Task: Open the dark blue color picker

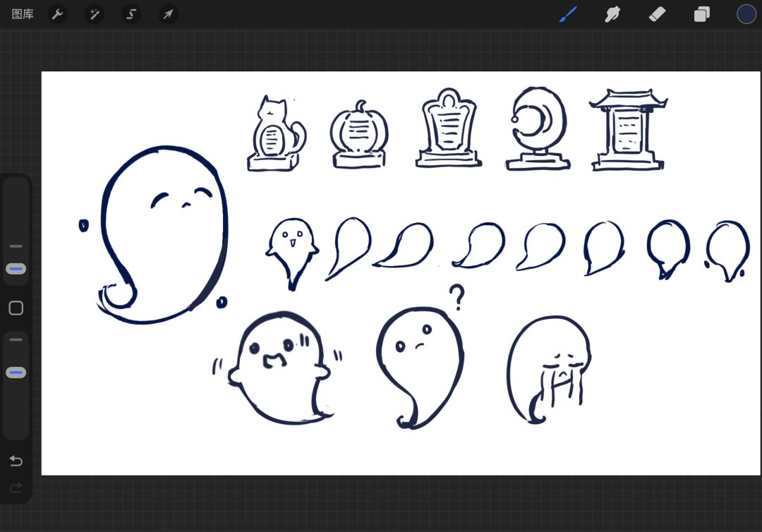Action: pyautogui.click(x=746, y=14)
